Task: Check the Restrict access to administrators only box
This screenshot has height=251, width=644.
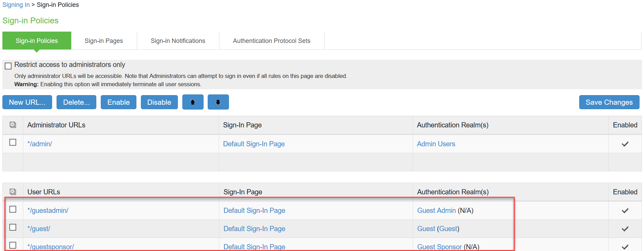Action: pos(8,66)
